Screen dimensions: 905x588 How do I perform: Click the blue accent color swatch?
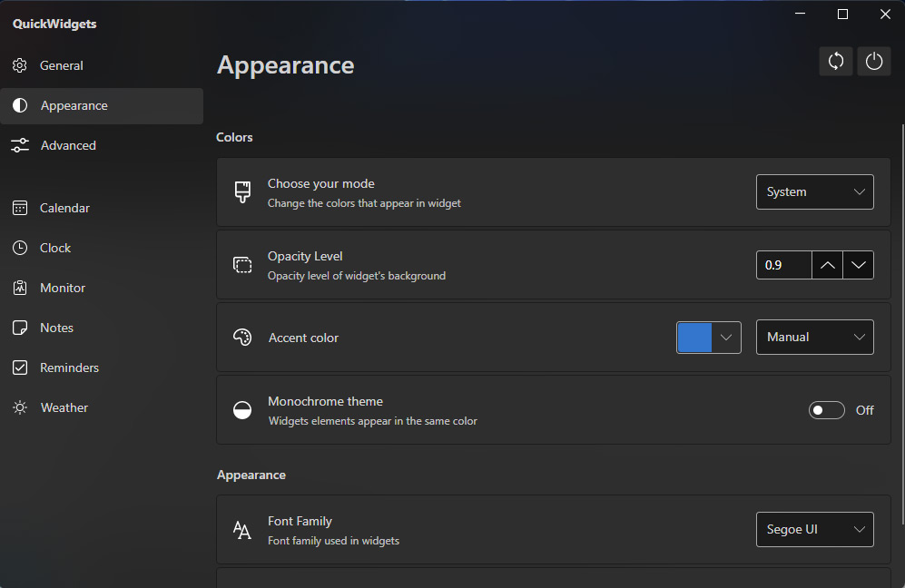point(694,338)
